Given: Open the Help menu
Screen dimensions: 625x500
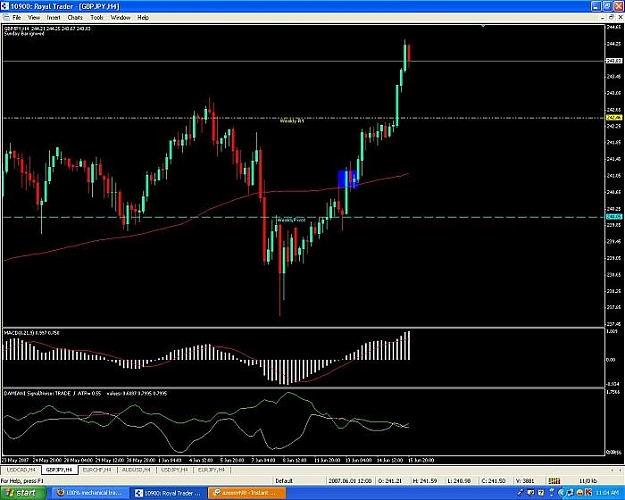Looking at the screenshot, I should 143,18.
